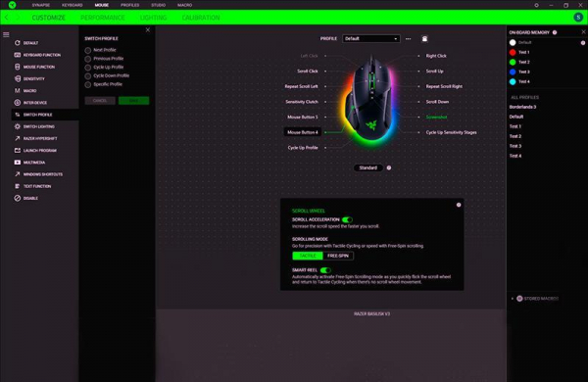
Task: Open Multimedia function category
Action: coord(29,163)
